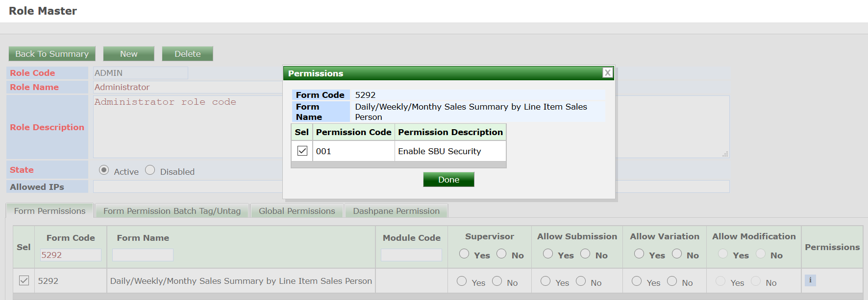868x300 pixels.
Task: Click the Back To Summary button
Action: [x=52, y=54]
